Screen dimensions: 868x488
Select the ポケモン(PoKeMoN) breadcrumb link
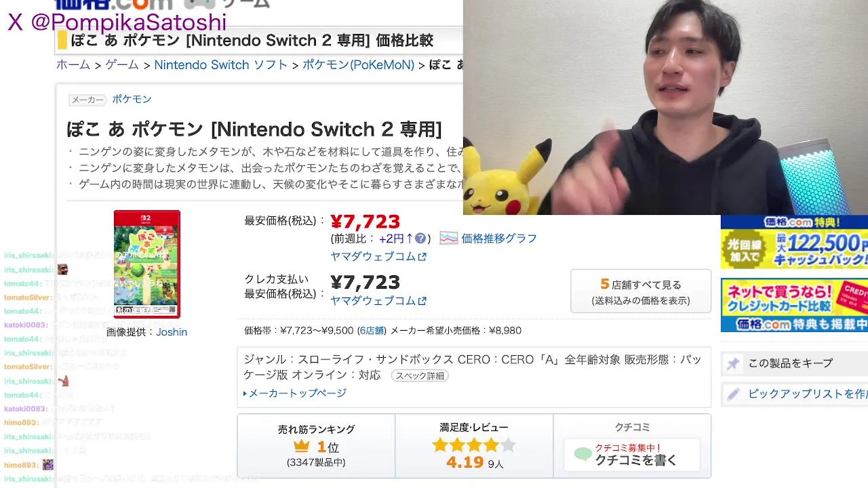(358, 65)
